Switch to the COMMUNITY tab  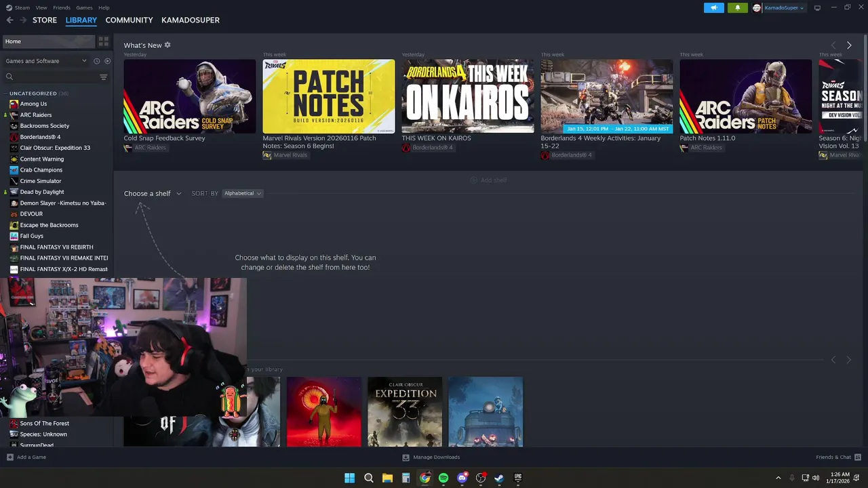129,20
